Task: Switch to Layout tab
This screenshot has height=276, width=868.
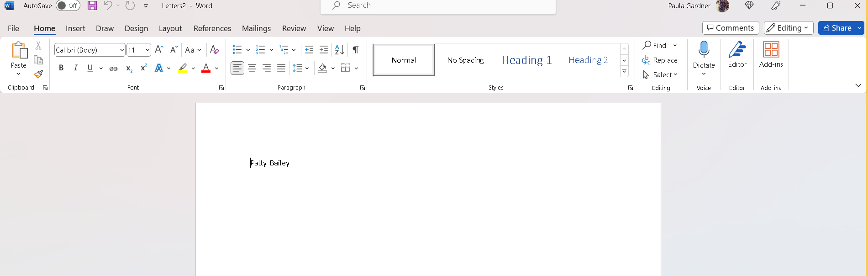Action: [x=170, y=28]
